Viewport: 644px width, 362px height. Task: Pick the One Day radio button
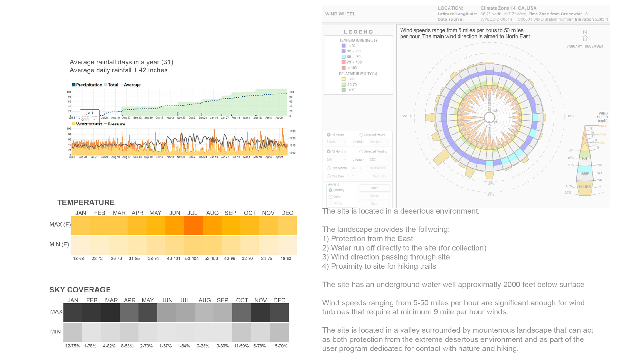point(329,176)
